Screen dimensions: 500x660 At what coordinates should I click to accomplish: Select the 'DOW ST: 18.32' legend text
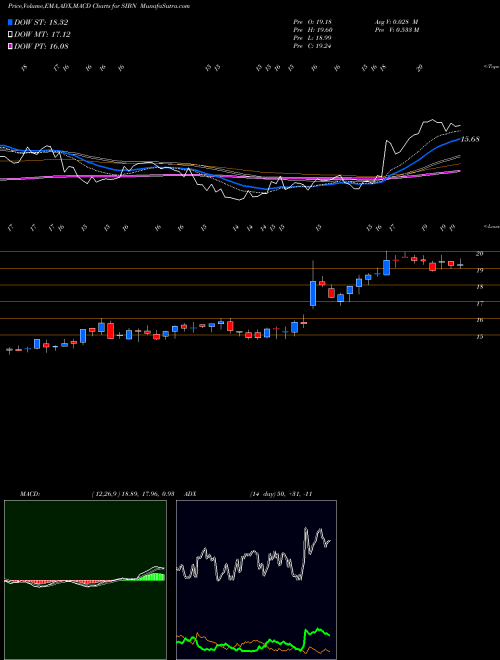coord(41,22)
